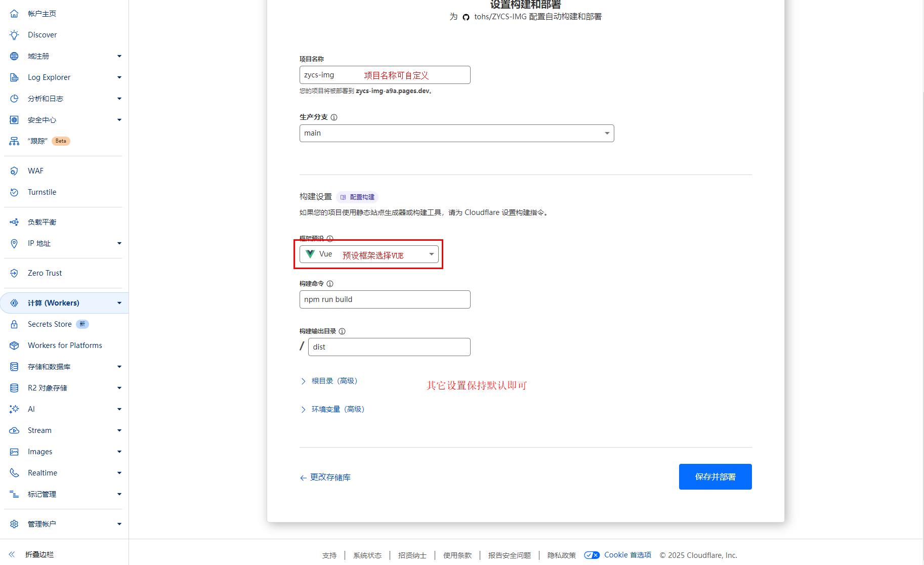
Task: Click the info icon beside 生产分支
Action: (x=334, y=117)
